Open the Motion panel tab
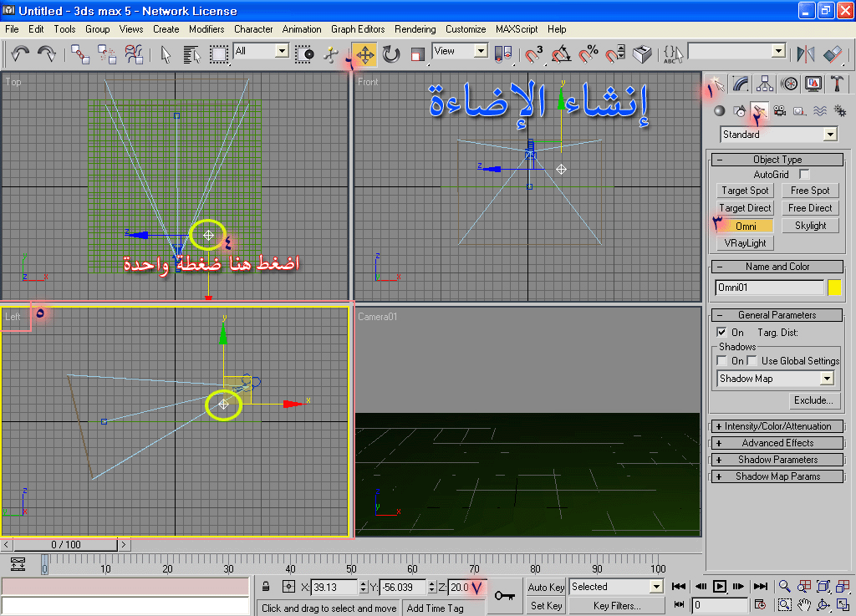This screenshot has width=856, height=616. 789,84
